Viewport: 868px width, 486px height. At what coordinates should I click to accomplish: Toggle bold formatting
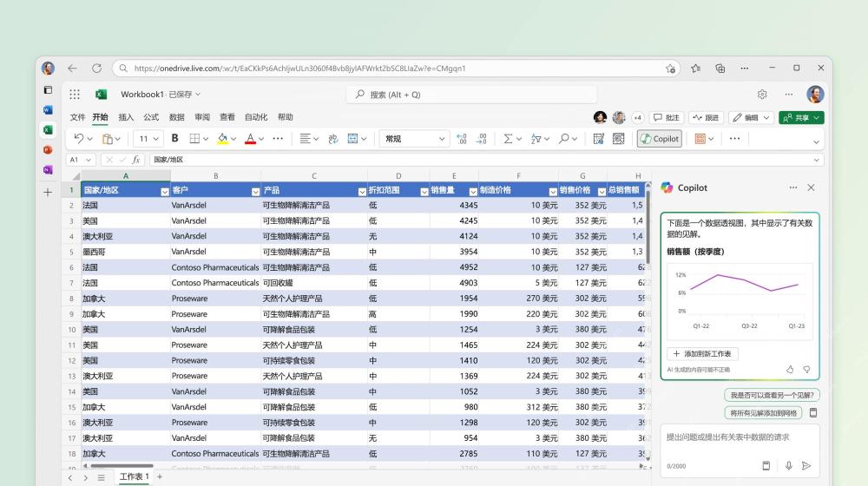(x=175, y=138)
